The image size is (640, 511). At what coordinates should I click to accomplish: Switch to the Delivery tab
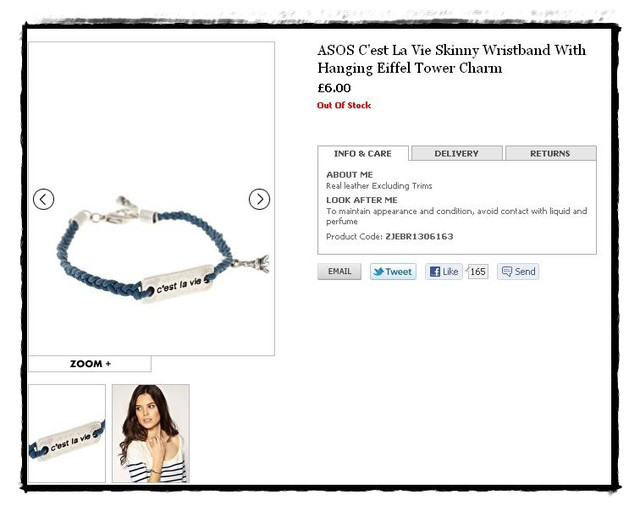[x=457, y=153]
